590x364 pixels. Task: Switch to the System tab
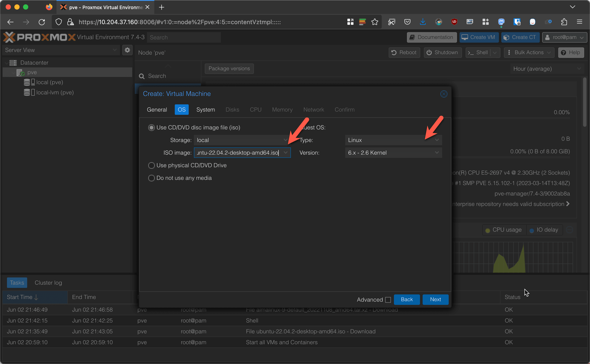click(x=205, y=110)
